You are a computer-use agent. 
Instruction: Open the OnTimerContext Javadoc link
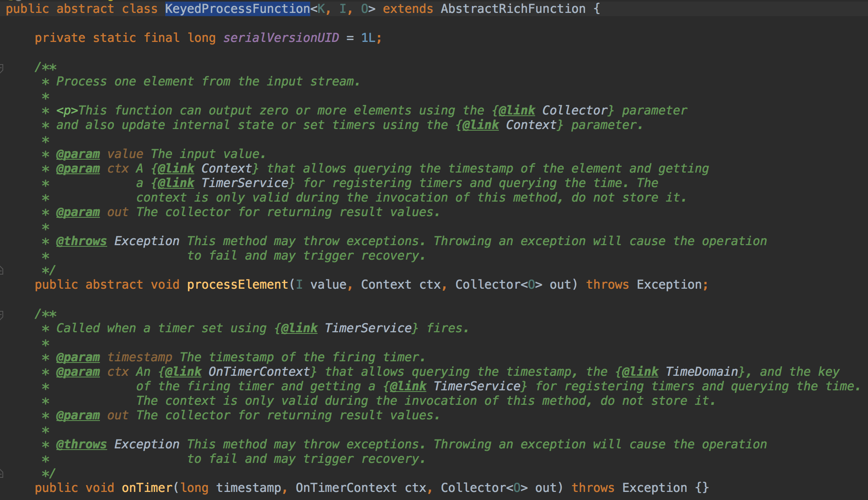point(259,372)
